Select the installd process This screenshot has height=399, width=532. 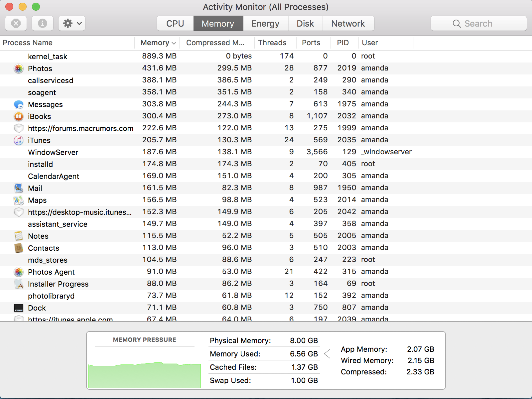(266, 164)
